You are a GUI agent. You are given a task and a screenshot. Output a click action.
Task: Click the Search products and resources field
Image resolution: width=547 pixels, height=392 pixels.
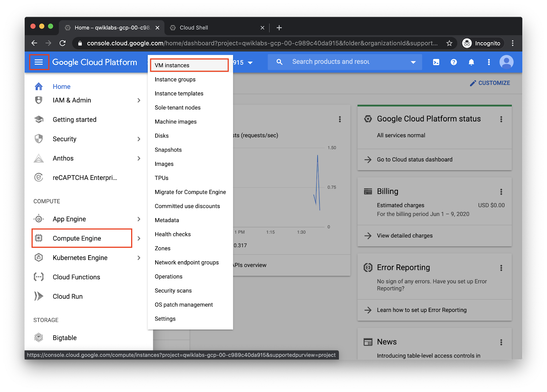(345, 62)
